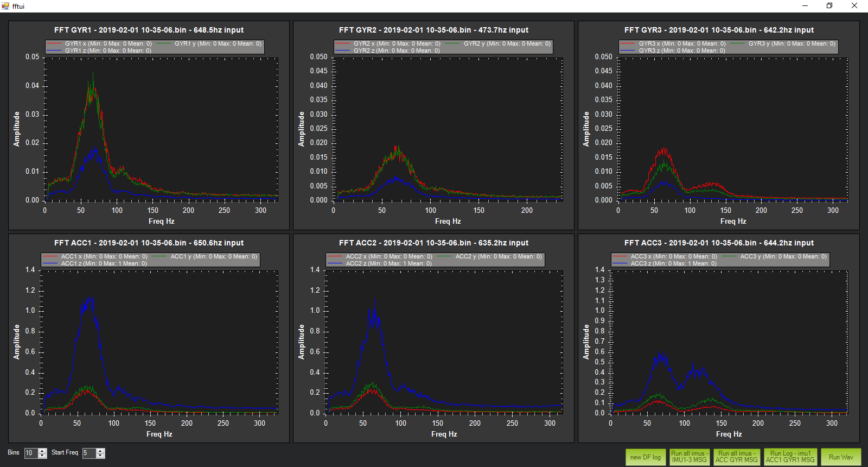Click the Amplitude axis label on GYR2 chart
This screenshot has width=868, height=467.
tap(301, 129)
